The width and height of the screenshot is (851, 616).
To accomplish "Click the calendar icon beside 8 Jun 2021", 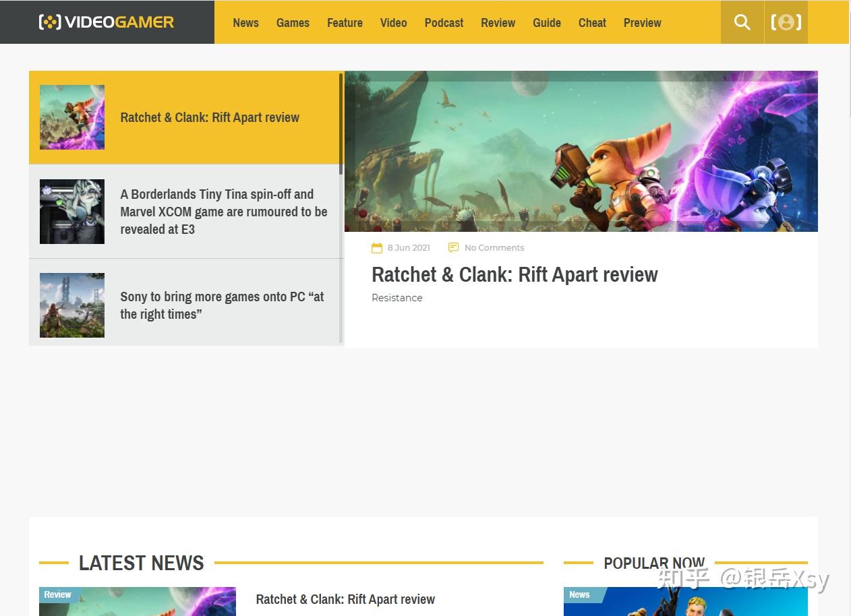I will (x=377, y=248).
